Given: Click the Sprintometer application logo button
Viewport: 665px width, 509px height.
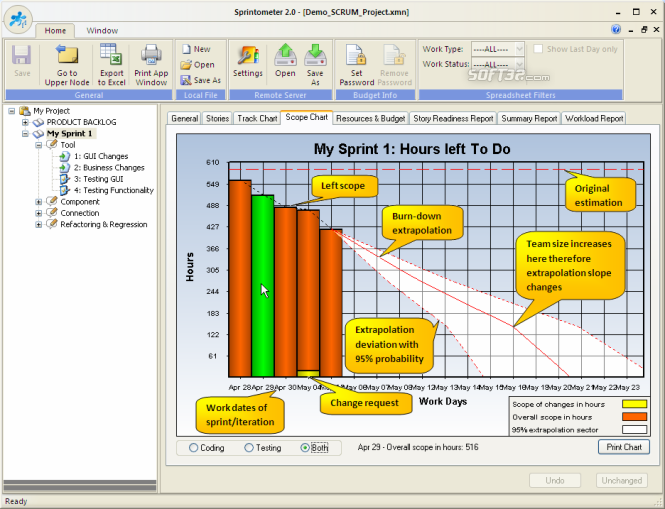Looking at the screenshot, I should click(x=18, y=20).
